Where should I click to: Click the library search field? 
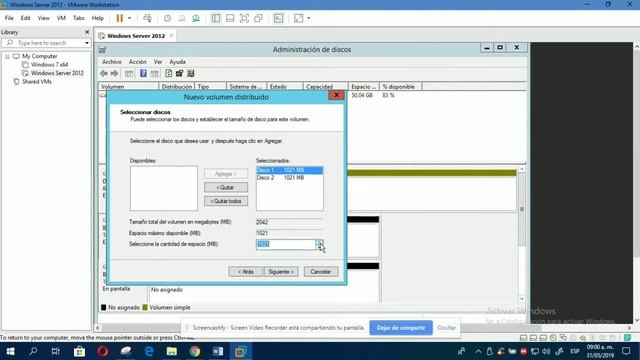click(46, 42)
